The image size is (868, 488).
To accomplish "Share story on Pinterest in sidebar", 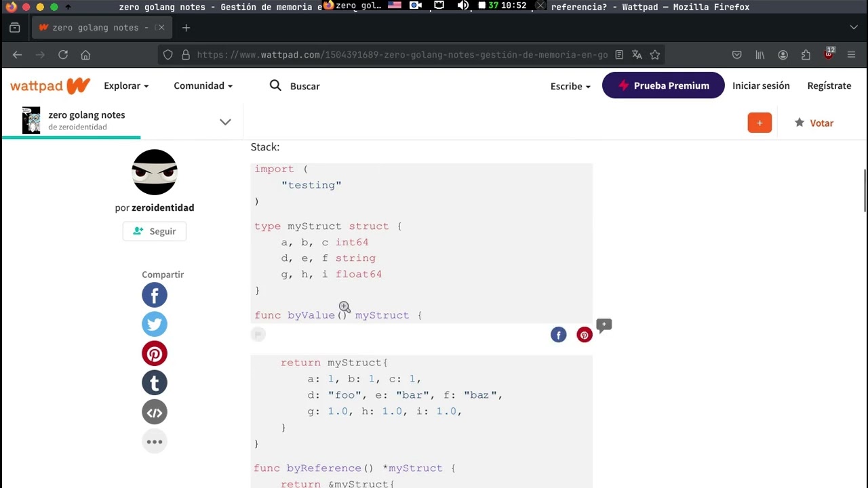I will pyautogui.click(x=155, y=354).
